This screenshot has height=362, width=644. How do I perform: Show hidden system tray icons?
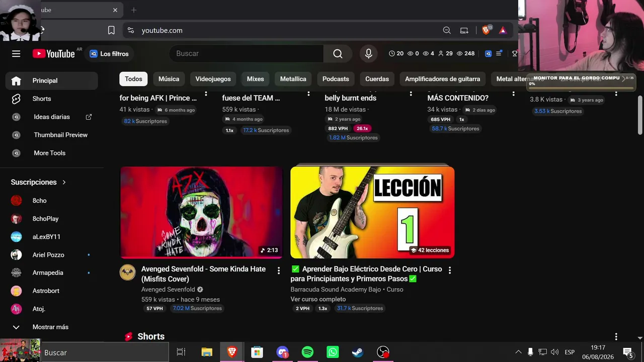coord(518,352)
